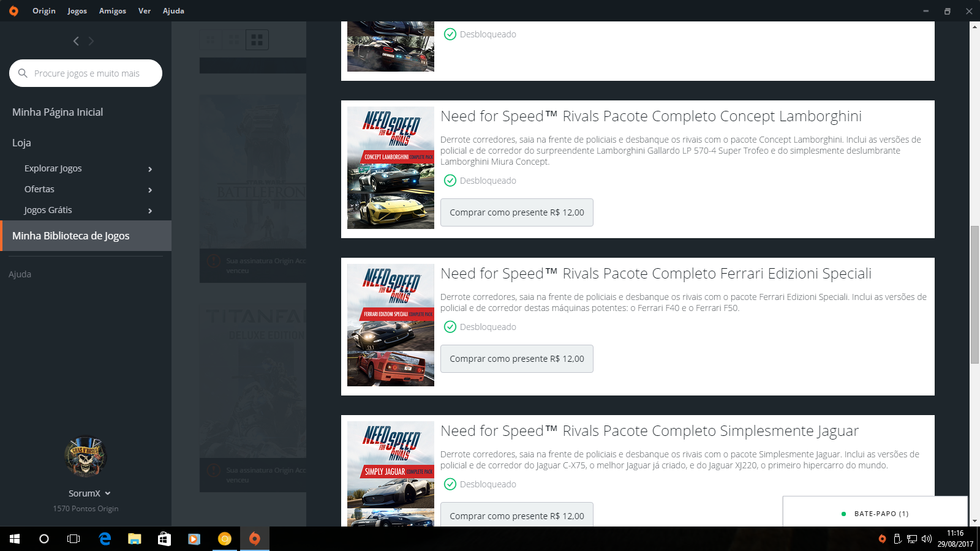Open the Amigos menu
The height and width of the screenshot is (551, 980).
click(x=113, y=11)
